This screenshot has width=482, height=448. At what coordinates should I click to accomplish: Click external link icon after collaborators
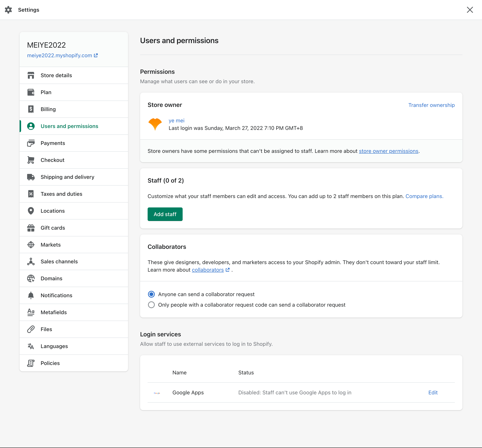tap(227, 270)
